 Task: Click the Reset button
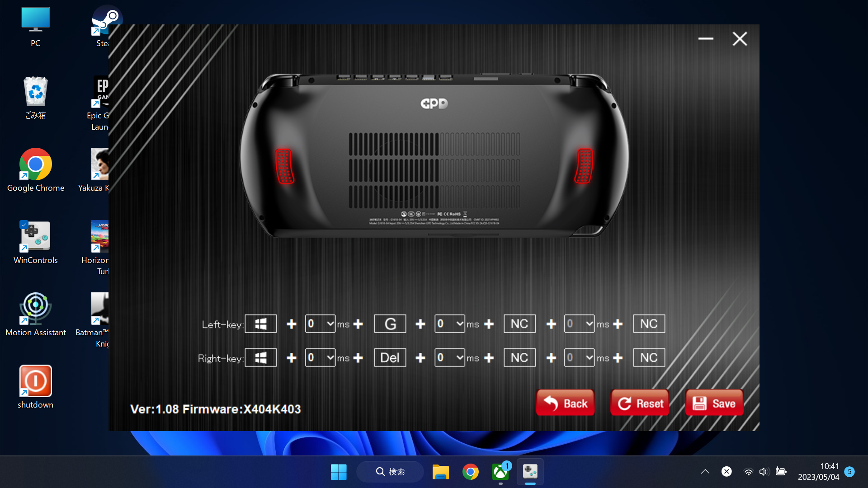click(640, 403)
